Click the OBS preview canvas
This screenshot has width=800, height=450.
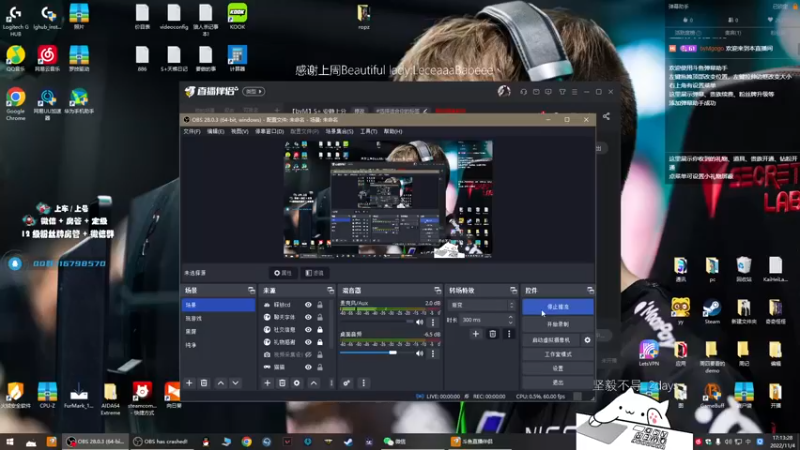coord(388,199)
